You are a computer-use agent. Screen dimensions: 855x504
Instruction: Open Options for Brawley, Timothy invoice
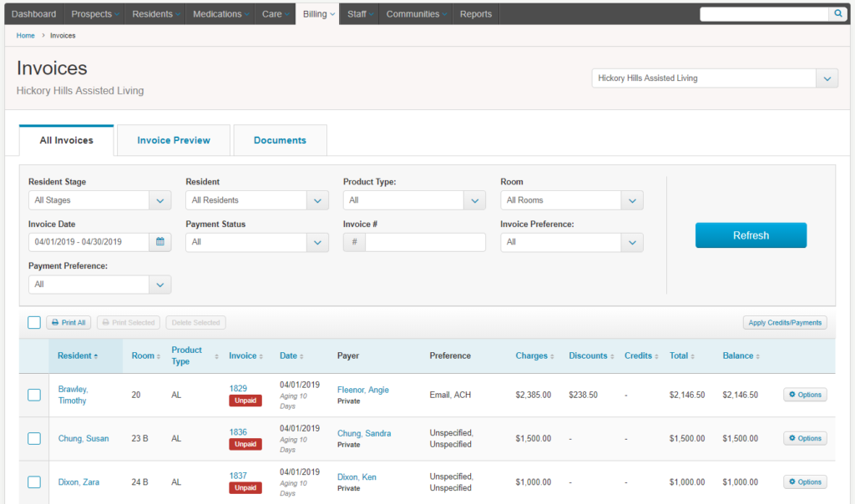click(x=805, y=395)
